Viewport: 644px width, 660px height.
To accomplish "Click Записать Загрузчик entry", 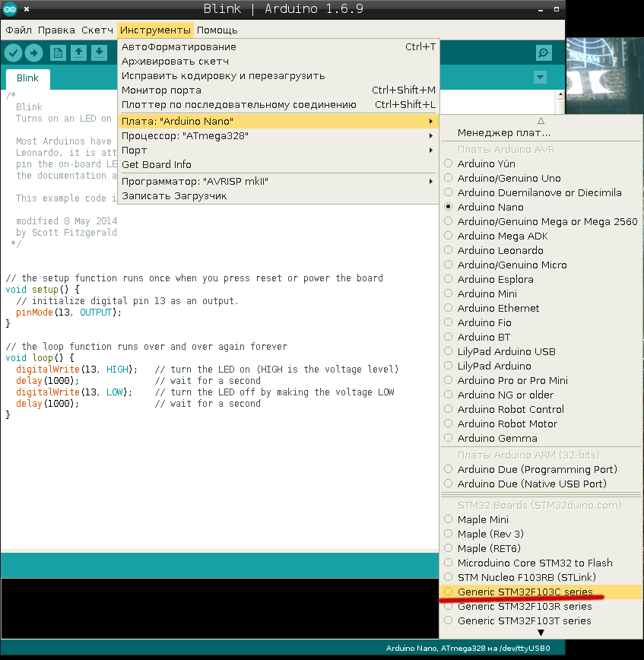I will [278, 195].
